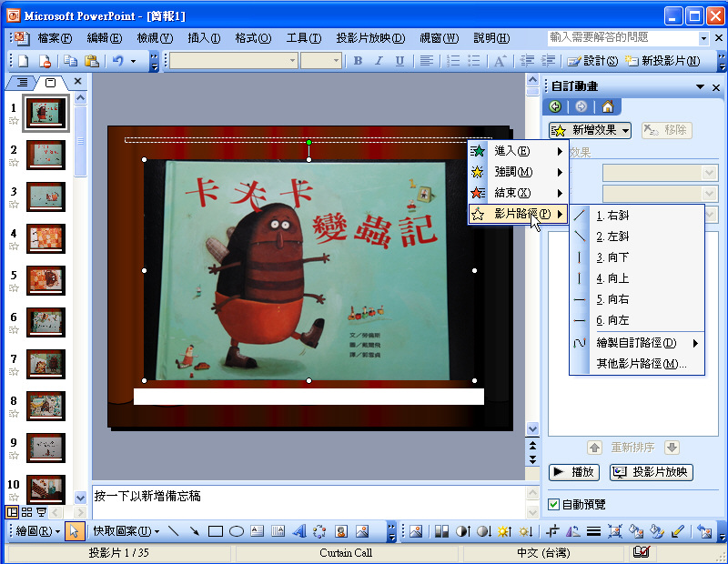Open the help question box dropdown arrow

(x=703, y=38)
